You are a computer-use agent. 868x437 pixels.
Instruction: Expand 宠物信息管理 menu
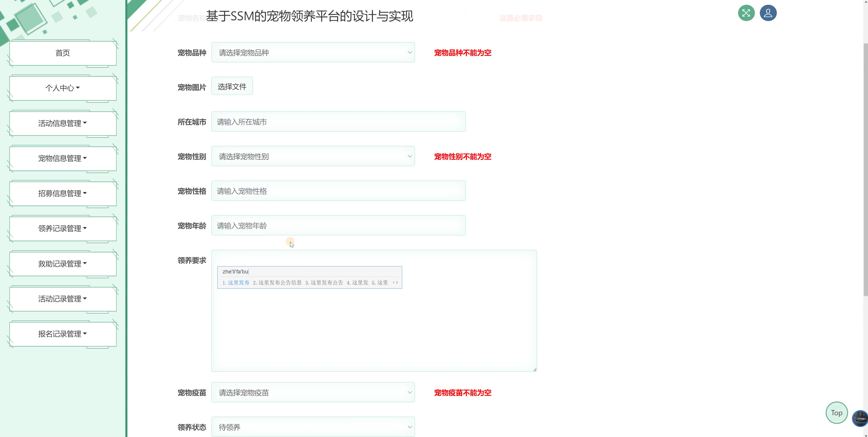pyautogui.click(x=63, y=158)
